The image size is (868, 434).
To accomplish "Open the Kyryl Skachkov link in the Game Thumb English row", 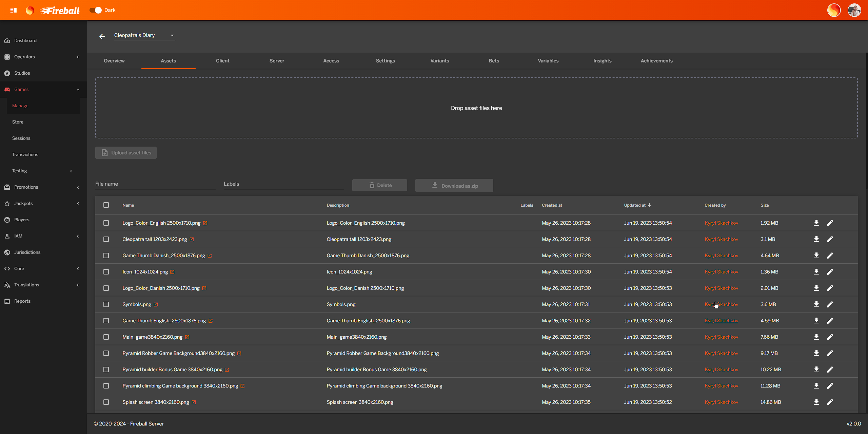I will click(x=721, y=321).
